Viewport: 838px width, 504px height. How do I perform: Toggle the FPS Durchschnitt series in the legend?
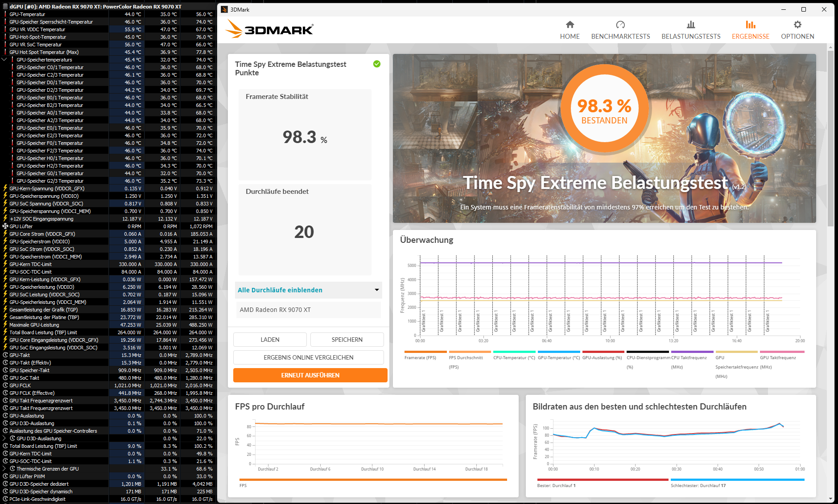point(470,360)
